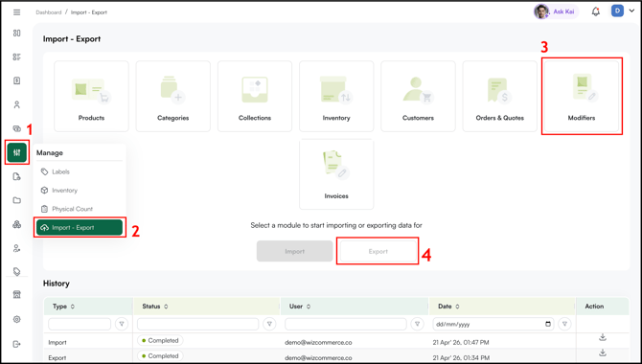642x364 pixels.
Task: Click the logout sidebar icon
Action: click(17, 344)
